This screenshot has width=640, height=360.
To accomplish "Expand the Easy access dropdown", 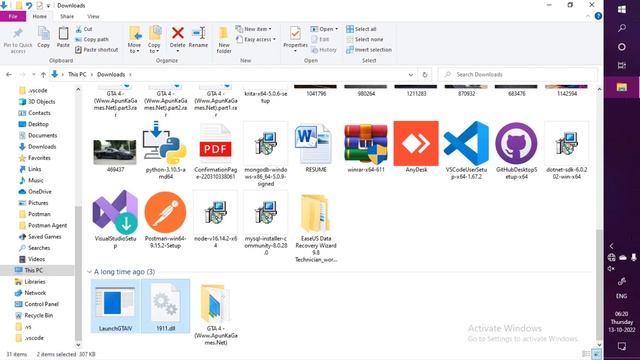I will [x=256, y=39].
